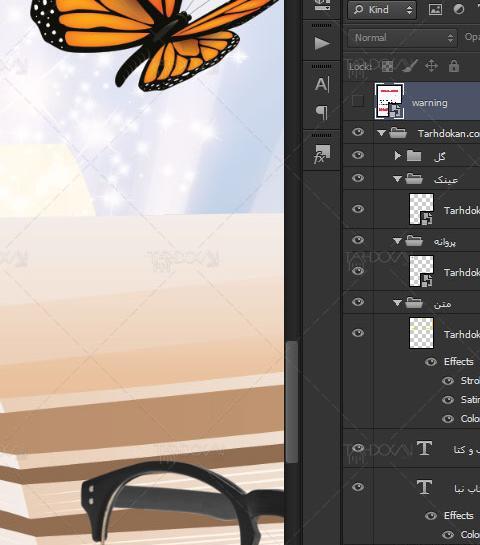Collapse the پروانه group

[x=397, y=241]
